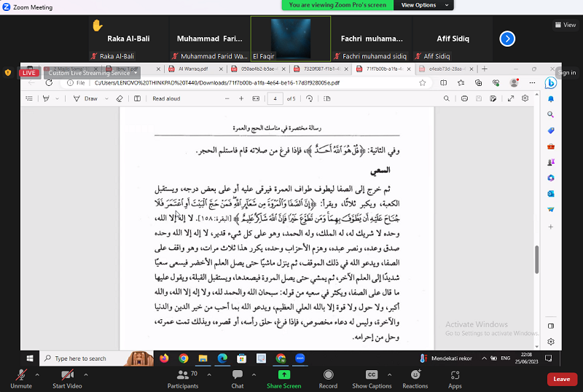Image resolution: width=583 pixels, height=392 pixels.
Task: Open highlight color dropdown arrow
Action: pyautogui.click(x=57, y=98)
